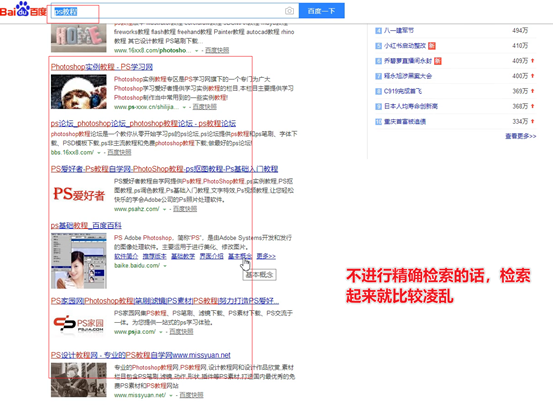The image size is (553, 405).
Task: Click the bbs.16xx8.com URL text
Action: (x=72, y=152)
